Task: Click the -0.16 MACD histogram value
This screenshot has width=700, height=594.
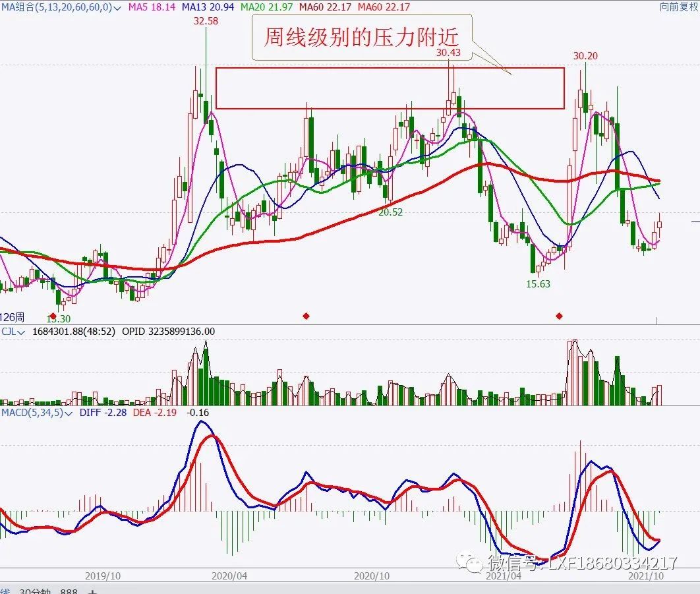Action: pos(197,413)
